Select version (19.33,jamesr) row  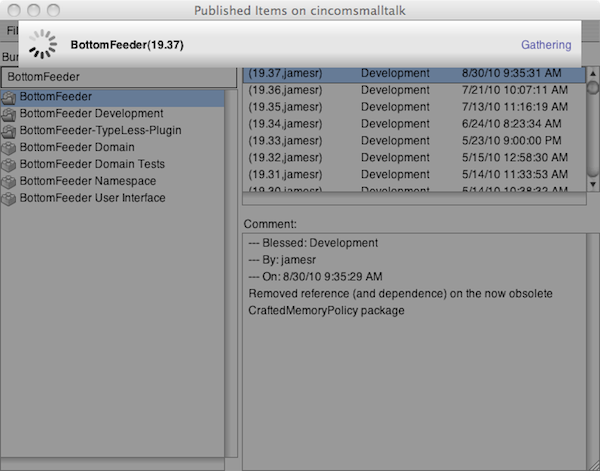pos(414,141)
